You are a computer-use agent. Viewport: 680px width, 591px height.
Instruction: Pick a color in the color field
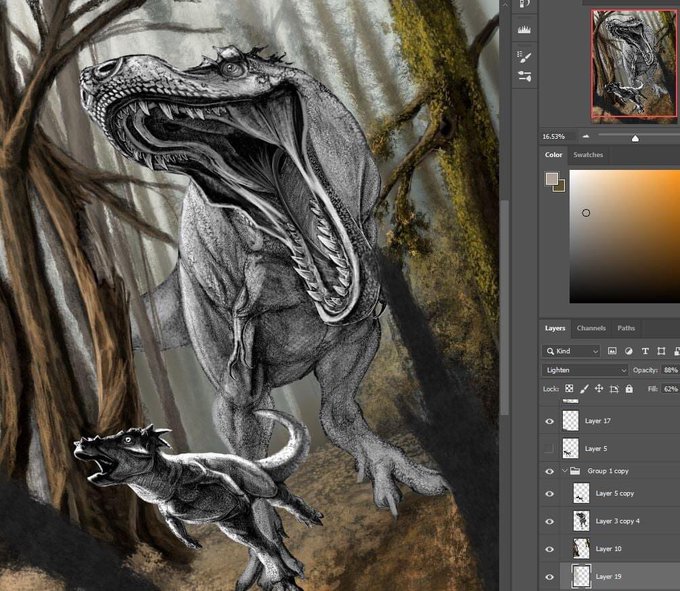(624, 236)
